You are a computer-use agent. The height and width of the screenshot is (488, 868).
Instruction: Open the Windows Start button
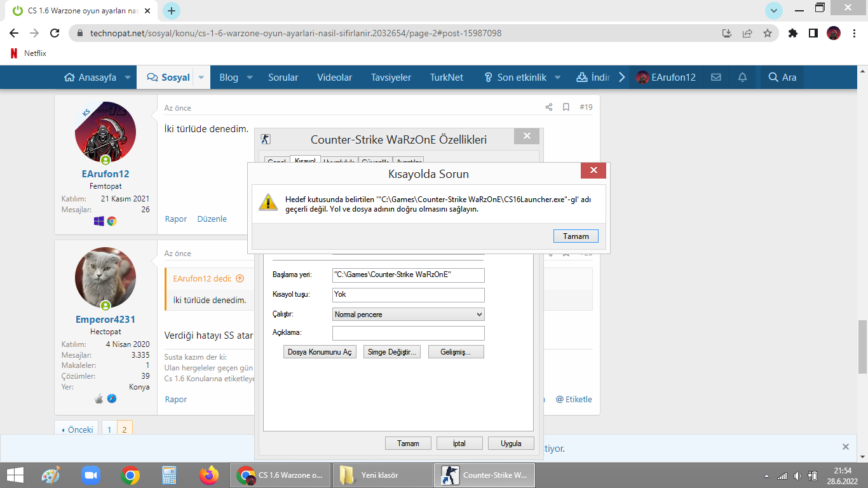(15, 475)
